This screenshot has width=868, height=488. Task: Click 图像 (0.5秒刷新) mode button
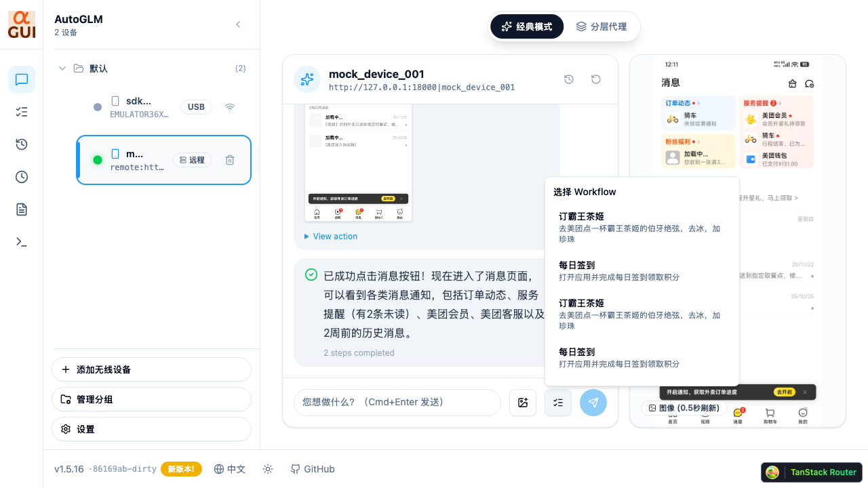[x=684, y=408]
